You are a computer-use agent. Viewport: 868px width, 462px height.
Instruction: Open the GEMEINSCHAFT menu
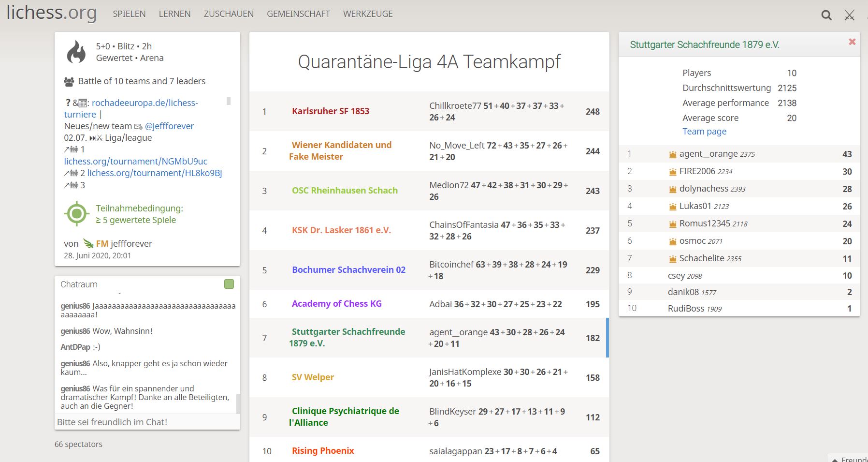(298, 14)
